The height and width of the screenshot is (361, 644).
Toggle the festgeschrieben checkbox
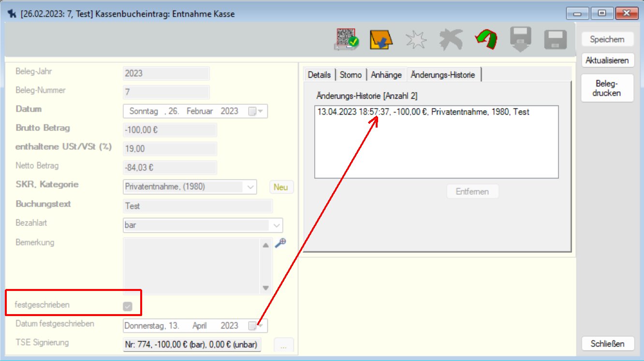pyautogui.click(x=128, y=306)
